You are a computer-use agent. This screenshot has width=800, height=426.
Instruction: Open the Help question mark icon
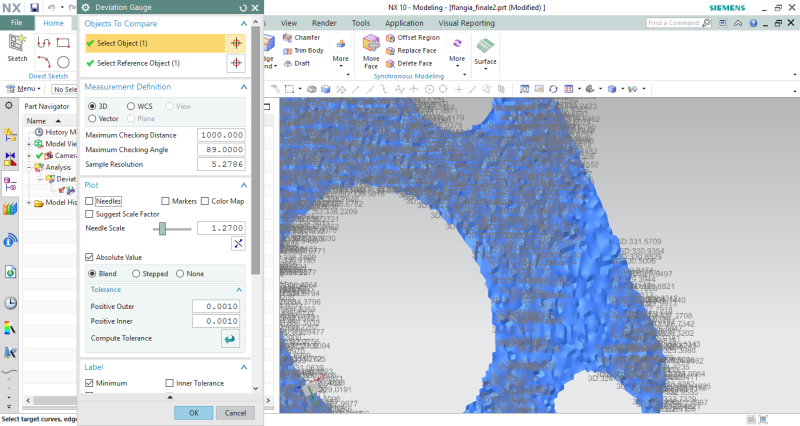coord(753,23)
